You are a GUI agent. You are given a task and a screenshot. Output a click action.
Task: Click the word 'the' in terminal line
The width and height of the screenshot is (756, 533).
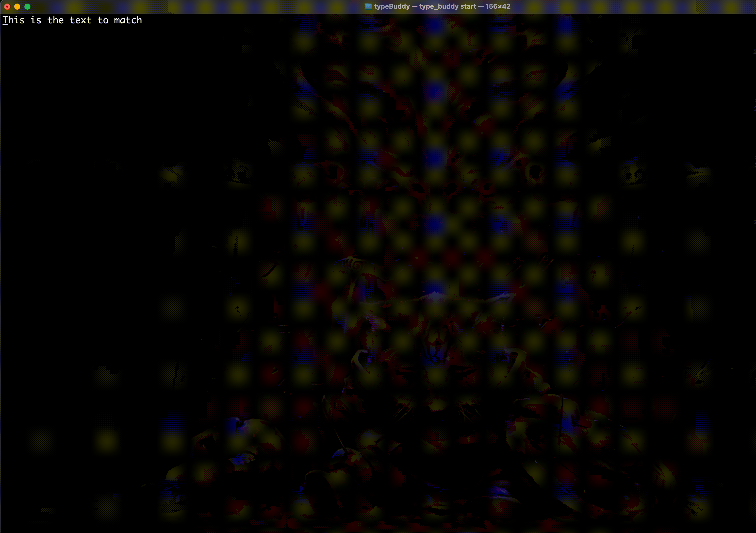point(55,20)
